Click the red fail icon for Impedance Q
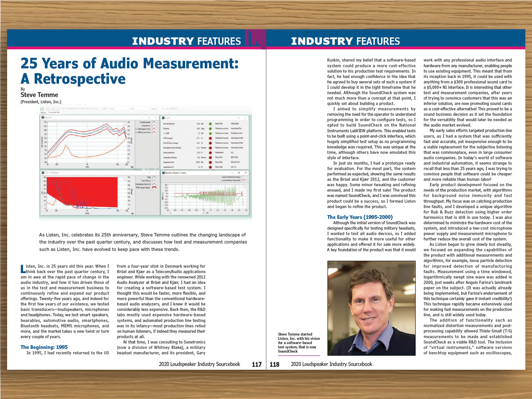Screen dimensions: 532x399 [x=210, y=167]
